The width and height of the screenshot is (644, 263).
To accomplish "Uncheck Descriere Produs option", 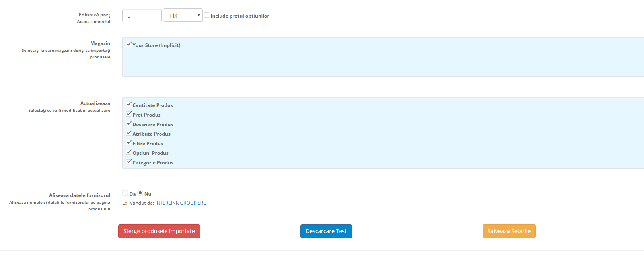I will (129, 124).
